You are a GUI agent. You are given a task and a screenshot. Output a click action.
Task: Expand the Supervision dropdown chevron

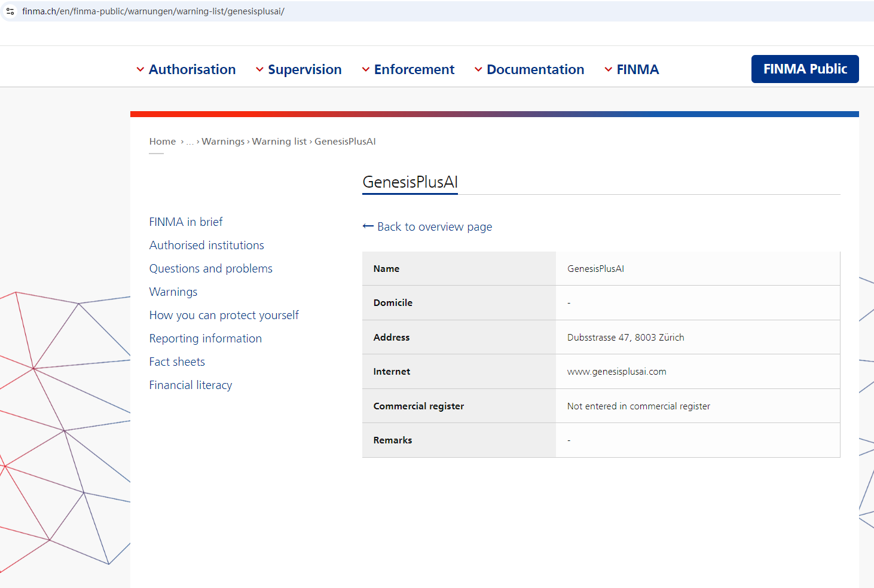point(259,70)
